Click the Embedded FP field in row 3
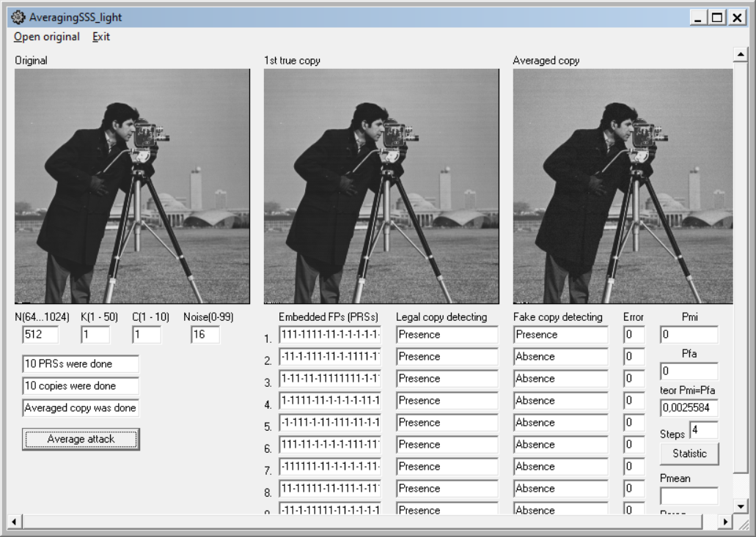 click(x=330, y=379)
